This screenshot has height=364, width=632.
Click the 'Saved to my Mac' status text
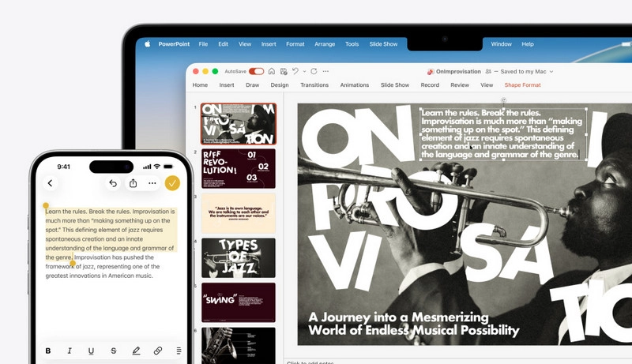click(523, 71)
